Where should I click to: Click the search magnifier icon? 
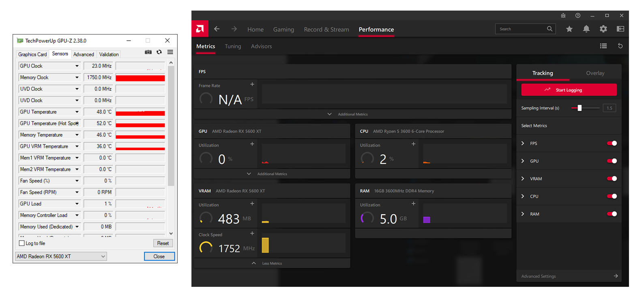point(550,29)
